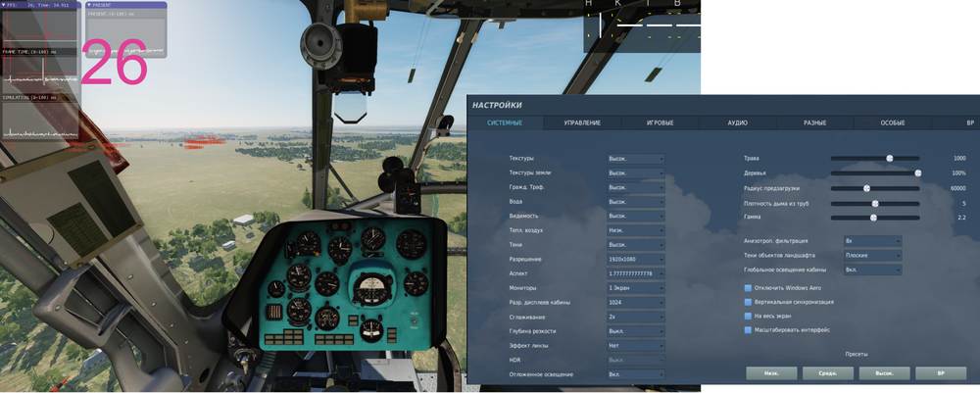The width and height of the screenshot is (980, 393).
Task: Click the FRAME TIME graph label
Action: (28, 52)
